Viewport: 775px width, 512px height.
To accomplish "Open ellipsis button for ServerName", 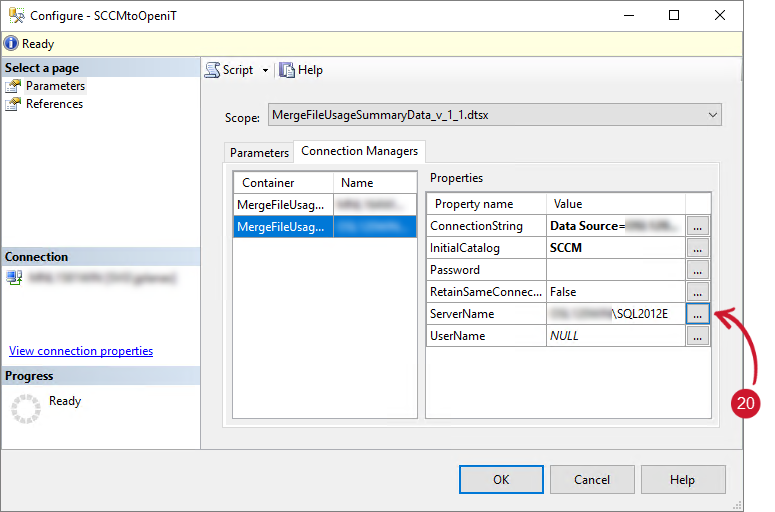I will point(697,314).
